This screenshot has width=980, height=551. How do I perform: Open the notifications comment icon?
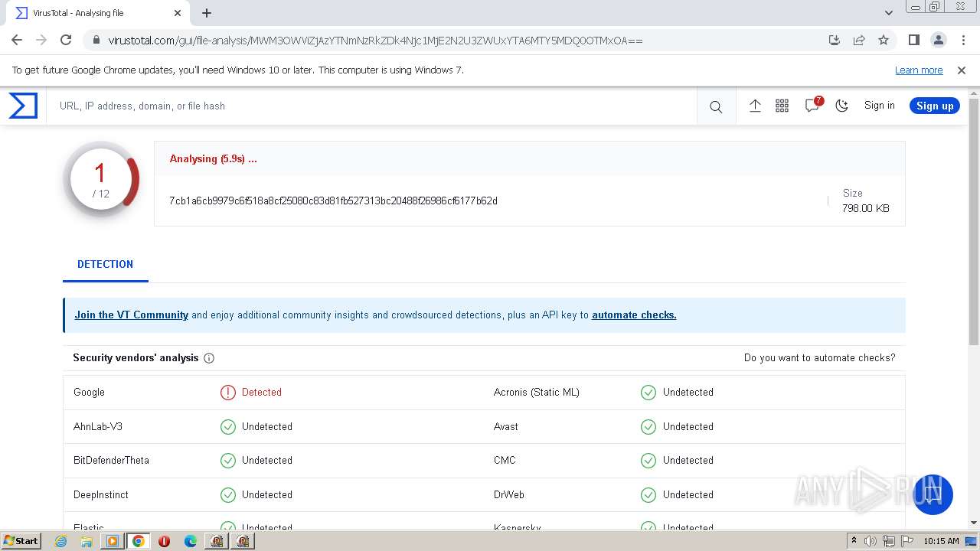[x=812, y=106]
